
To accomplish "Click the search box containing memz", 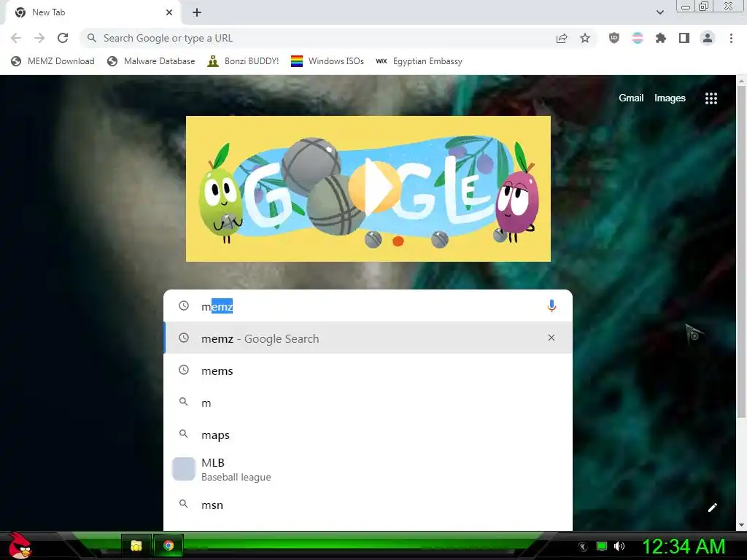I will pyautogui.click(x=368, y=306).
